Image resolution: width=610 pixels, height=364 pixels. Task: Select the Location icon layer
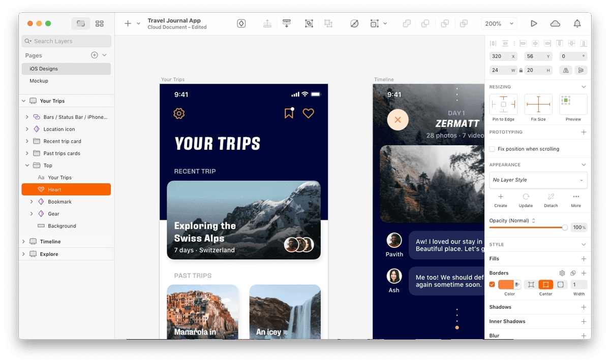[66, 129]
